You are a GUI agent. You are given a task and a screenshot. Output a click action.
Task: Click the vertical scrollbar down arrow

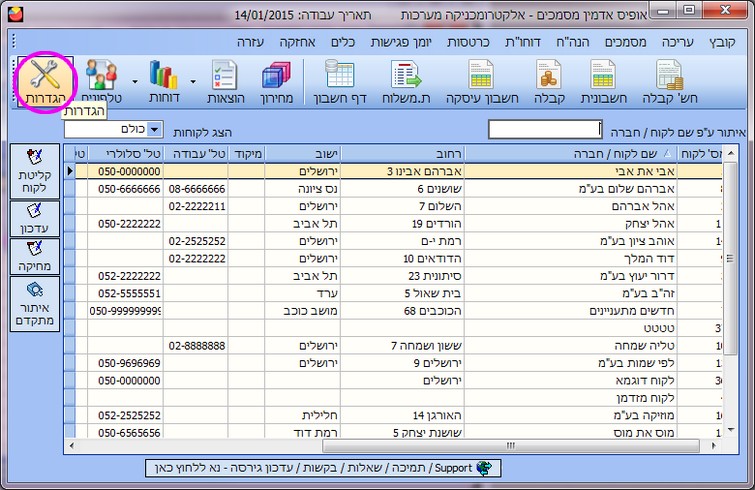(x=731, y=430)
